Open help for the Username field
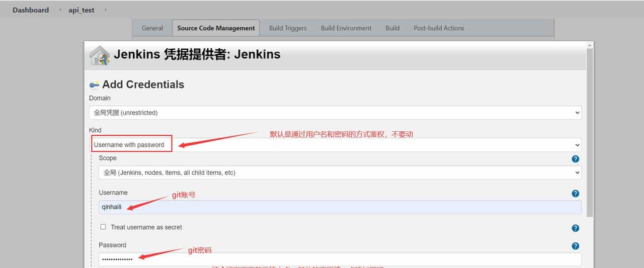The height and width of the screenshot is (268, 644). (576, 194)
